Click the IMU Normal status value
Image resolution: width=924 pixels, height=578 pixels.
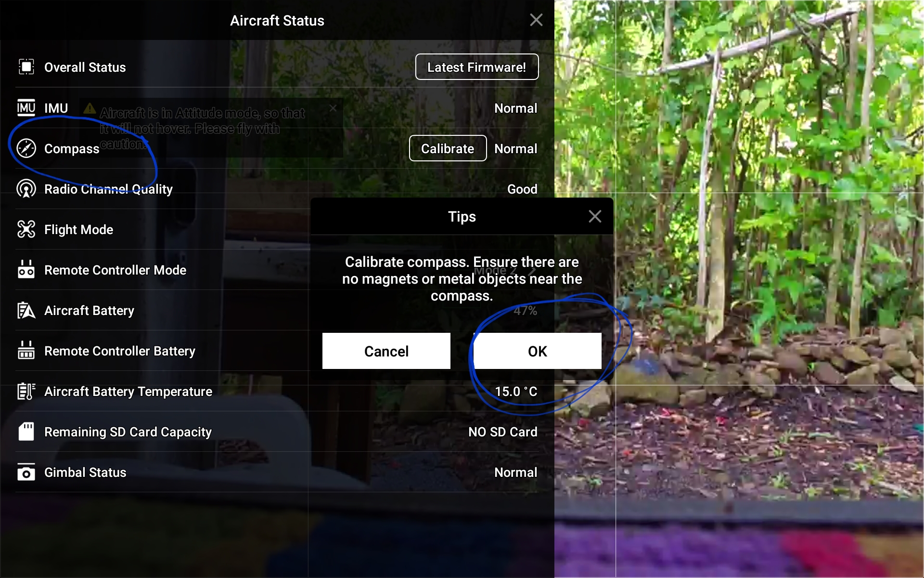pos(516,108)
